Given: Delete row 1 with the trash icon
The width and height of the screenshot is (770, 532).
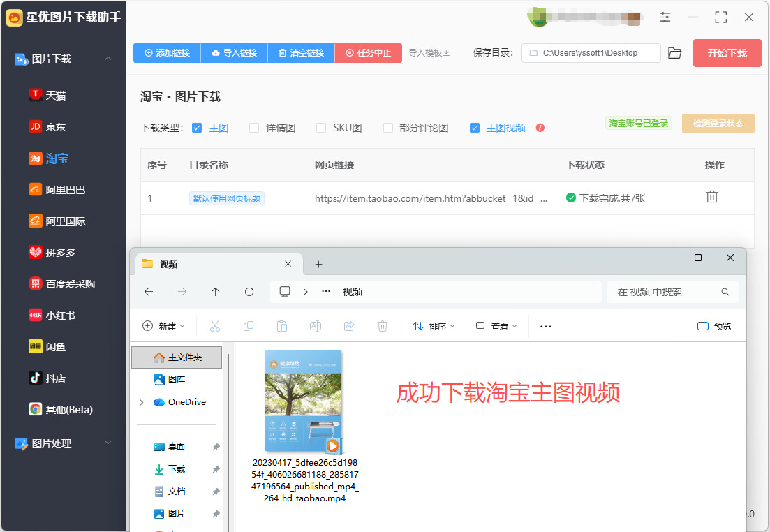Looking at the screenshot, I should click(x=711, y=197).
